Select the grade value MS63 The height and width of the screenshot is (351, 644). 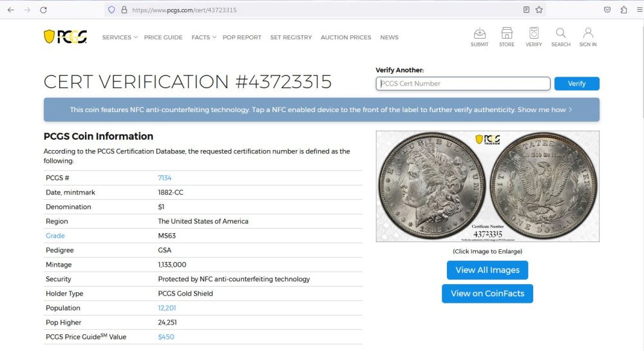(167, 236)
